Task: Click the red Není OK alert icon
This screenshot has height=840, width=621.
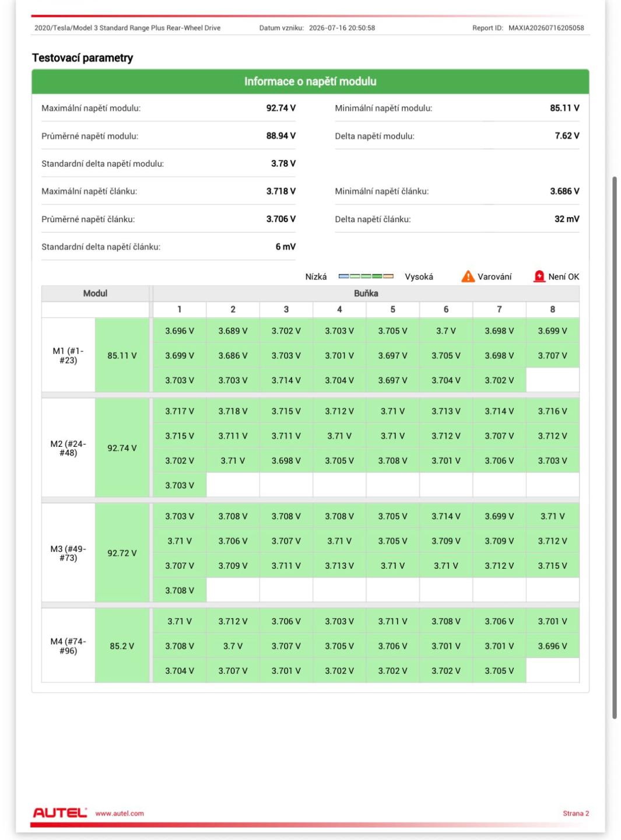Action: [539, 276]
